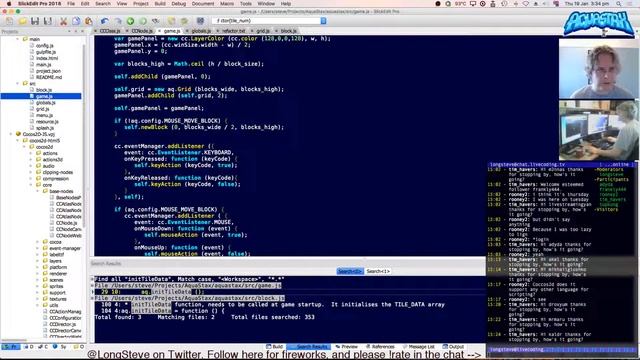Select CCDirector.js under utils folder
This screenshot has width=640, height=360.
pyautogui.click(x=62, y=324)
